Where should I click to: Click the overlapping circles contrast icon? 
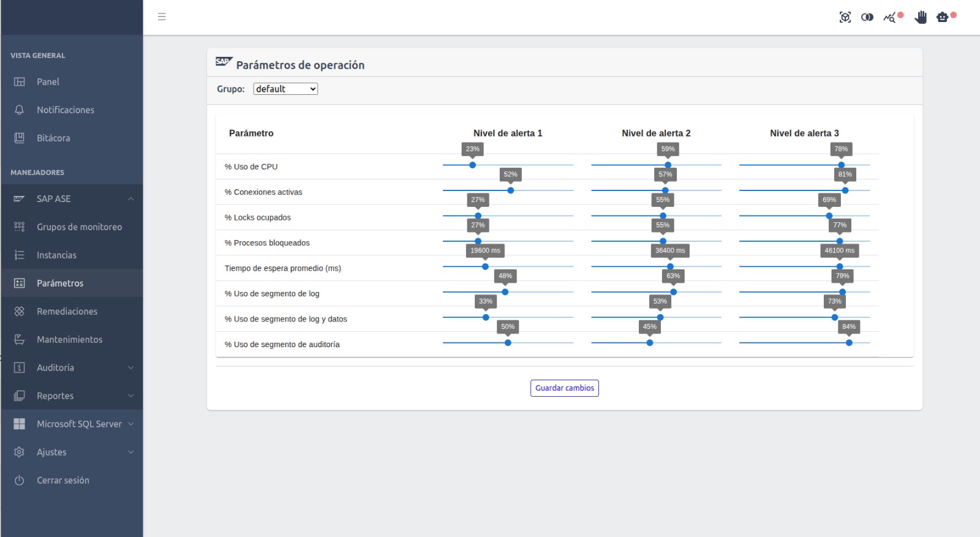pos(867,17)
